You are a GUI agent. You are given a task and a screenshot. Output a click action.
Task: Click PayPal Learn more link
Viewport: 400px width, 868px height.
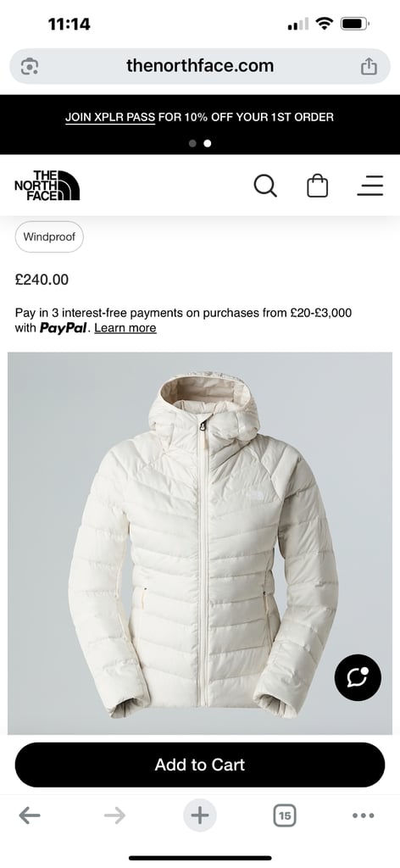125,328
